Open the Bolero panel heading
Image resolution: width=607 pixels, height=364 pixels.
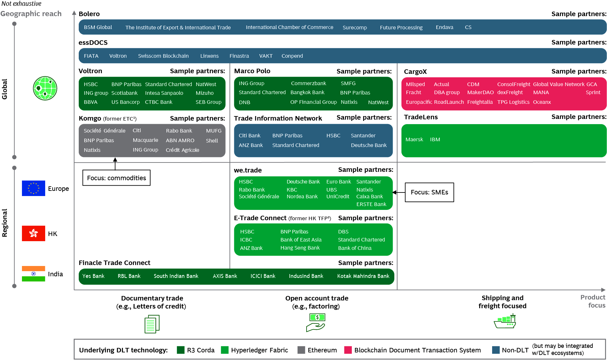[x=89, y=14]
